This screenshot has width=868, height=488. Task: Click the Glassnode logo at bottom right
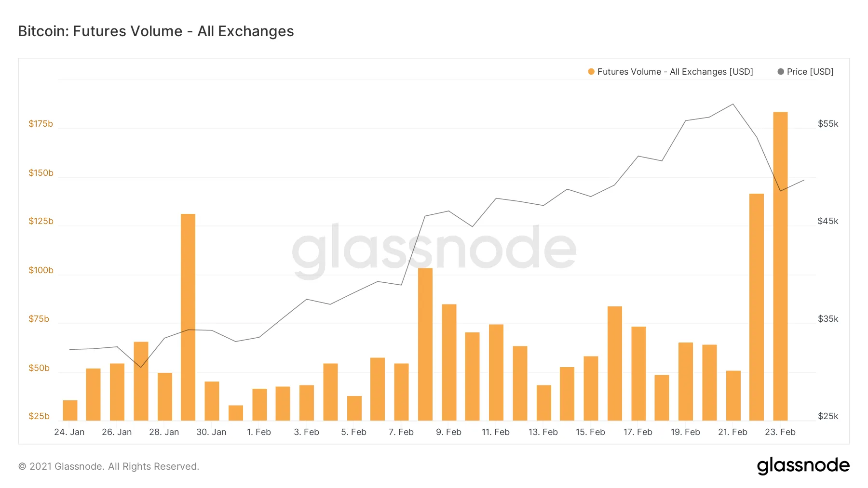[x=803, y=465]
